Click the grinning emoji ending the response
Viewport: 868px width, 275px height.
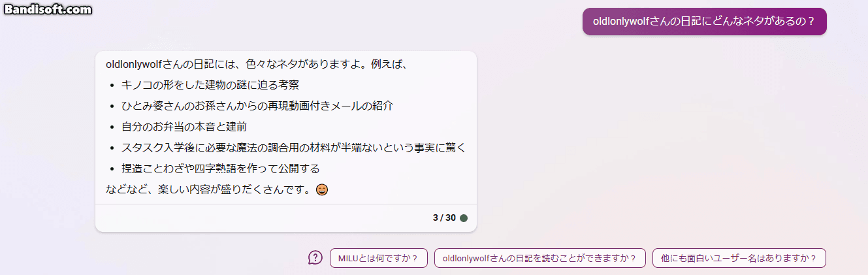click(321, 190)
